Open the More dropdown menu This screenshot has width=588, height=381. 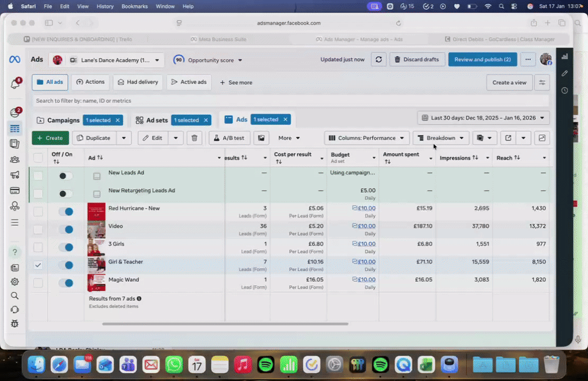pos(289,138)
